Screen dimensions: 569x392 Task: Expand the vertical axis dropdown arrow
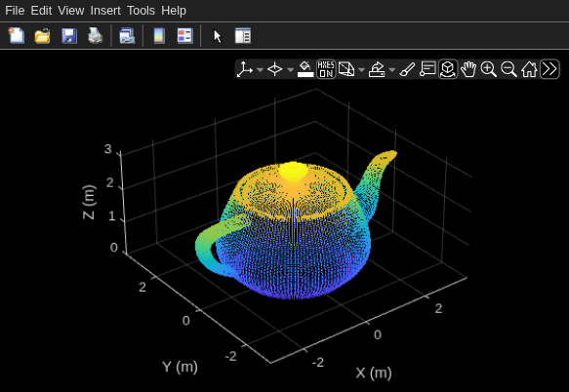[260, 69]
